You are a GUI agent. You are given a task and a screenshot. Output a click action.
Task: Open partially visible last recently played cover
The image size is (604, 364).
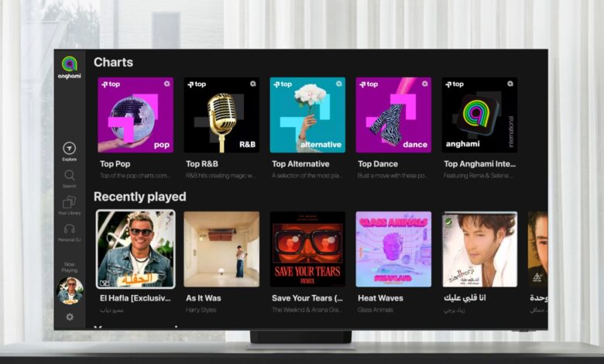click(x=537, y=249)
